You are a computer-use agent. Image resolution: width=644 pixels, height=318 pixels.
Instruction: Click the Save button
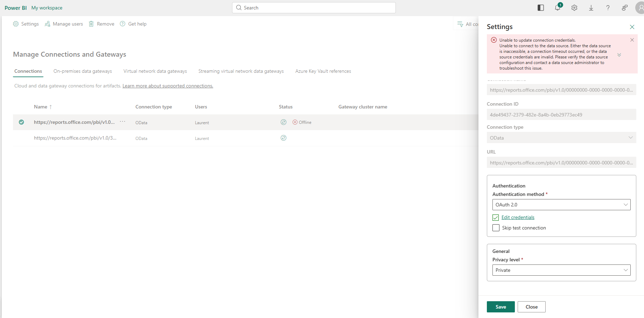point(500,307)
